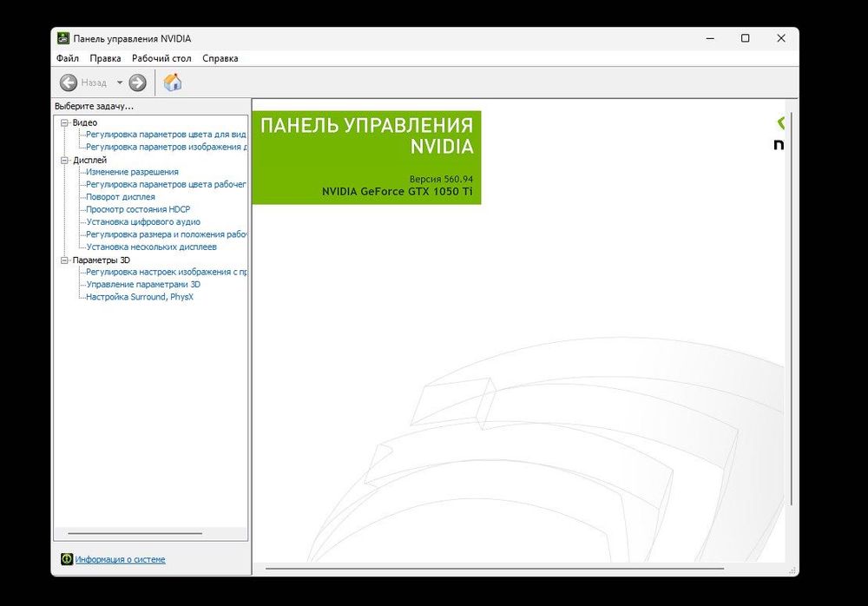Click the Forward arrow icon in toolbar
Screen dimensions: 868x606
(x=137, y=83)
